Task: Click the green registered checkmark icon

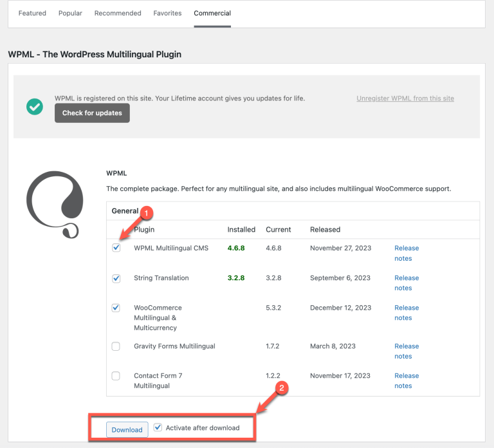Action: pyautogui.click(x=35, y=107)
